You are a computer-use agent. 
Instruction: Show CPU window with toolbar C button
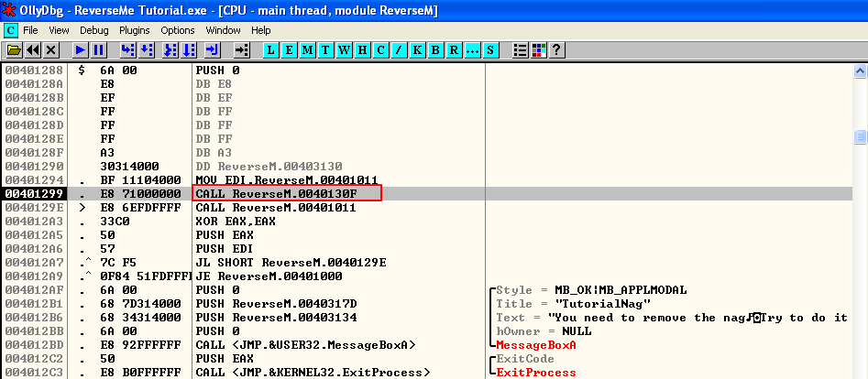[380, 50]
